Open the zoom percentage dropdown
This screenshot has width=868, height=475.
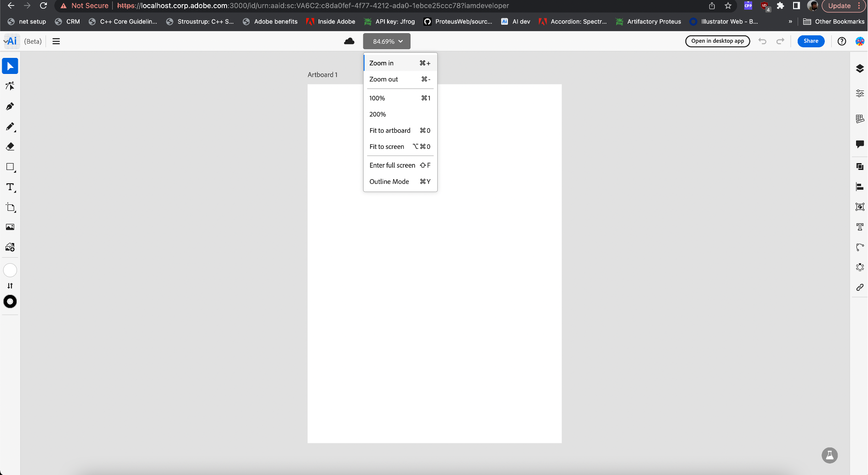386,41
